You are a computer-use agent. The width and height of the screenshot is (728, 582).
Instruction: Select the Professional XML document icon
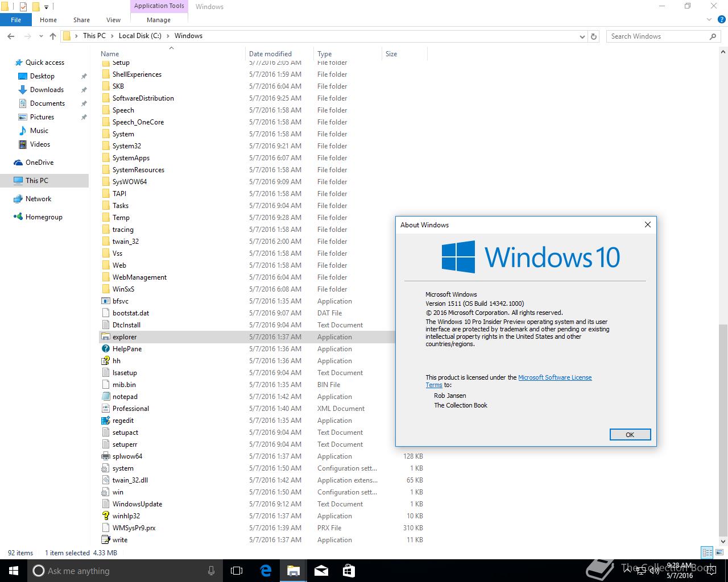105,409
